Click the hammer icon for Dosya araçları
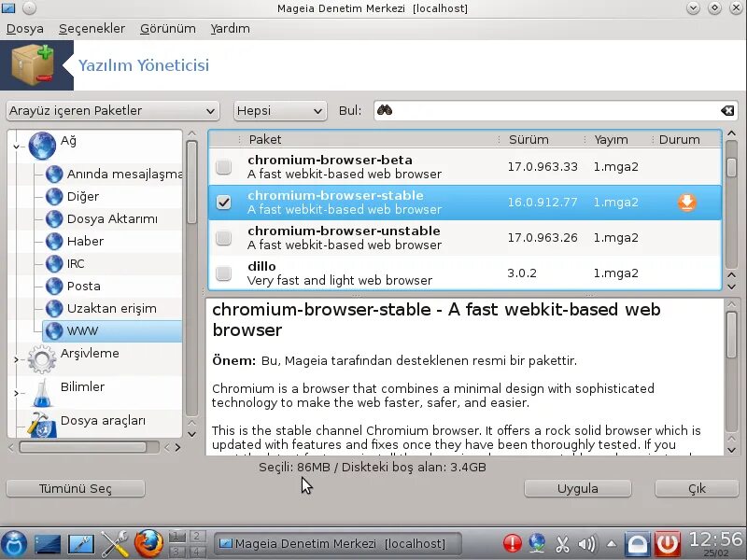Viewport: 747px width, 560px height. tap(42, 426)
